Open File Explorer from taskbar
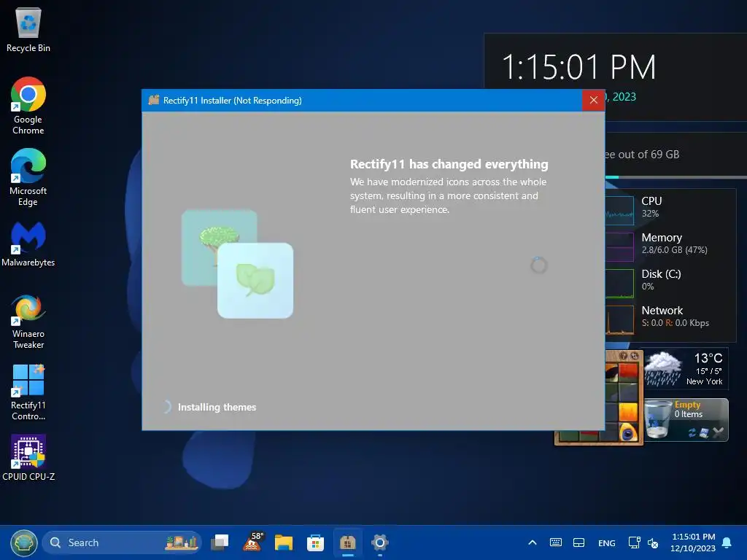Image resolution: width=747 pixels, height=560 pixels. click(x=284, y=542)
